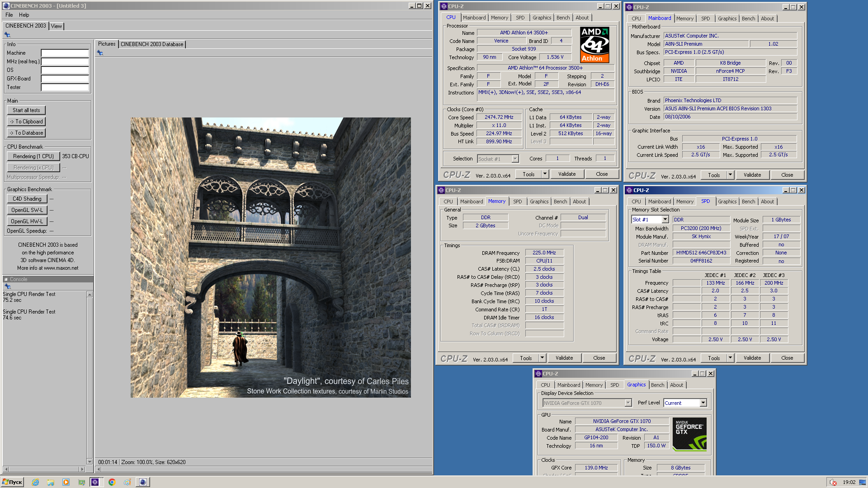Click title icon of CPU-Z Graphics window
The width and height of the screenshot is (868, 488).
click(538, 374)
